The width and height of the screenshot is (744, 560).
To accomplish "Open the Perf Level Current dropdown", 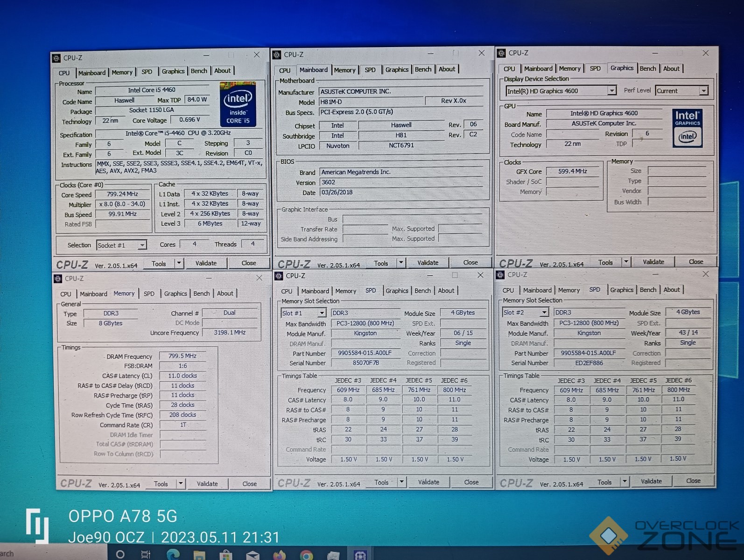I will 703,91.
